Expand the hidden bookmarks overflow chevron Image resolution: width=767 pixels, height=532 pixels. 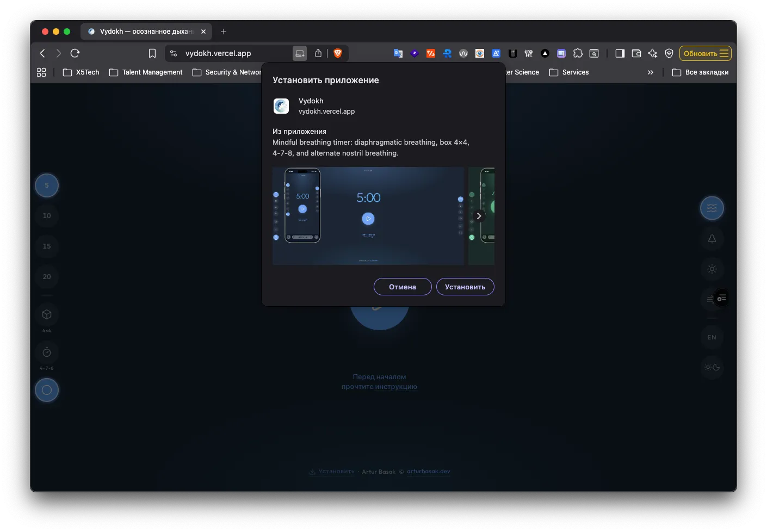point(651,72)
